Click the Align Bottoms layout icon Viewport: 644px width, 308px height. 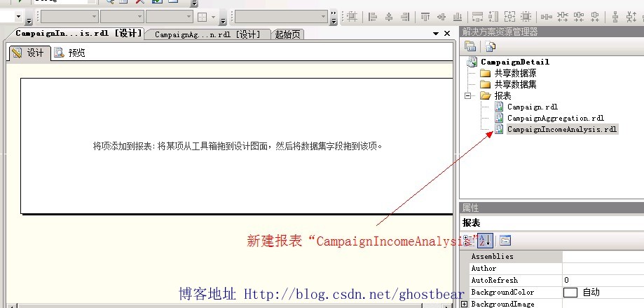pyautogui.click(x=457, y=17)
